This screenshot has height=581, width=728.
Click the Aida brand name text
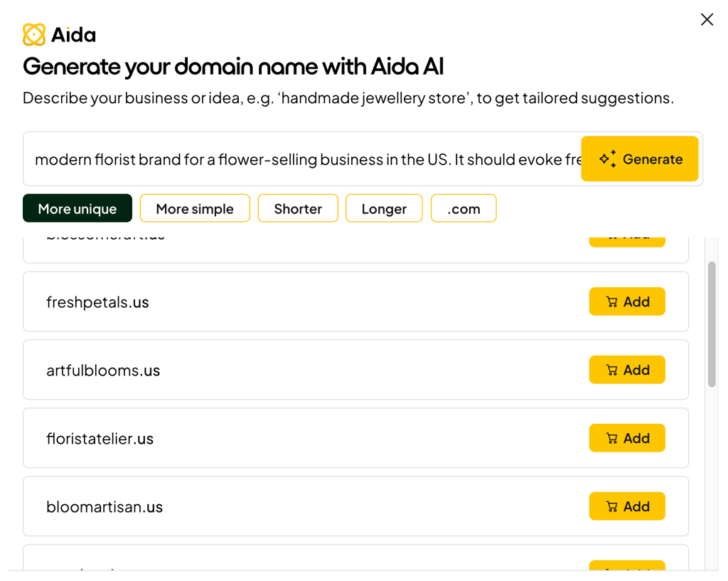(74, 35)
